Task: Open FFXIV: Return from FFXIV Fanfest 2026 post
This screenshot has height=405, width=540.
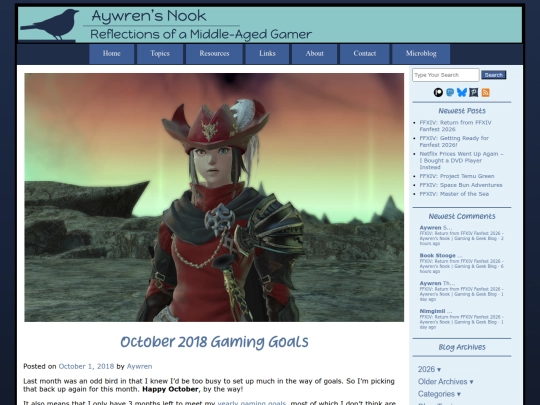Action: coord(455,126)
